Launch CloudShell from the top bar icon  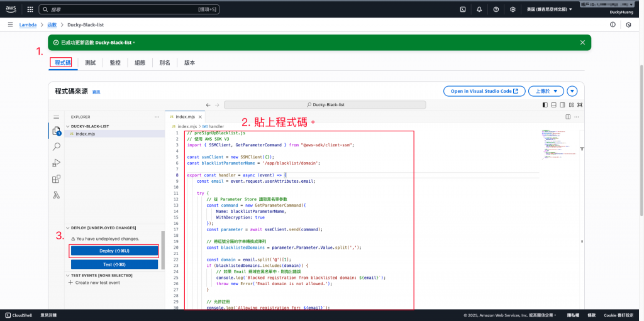(462, 9)
